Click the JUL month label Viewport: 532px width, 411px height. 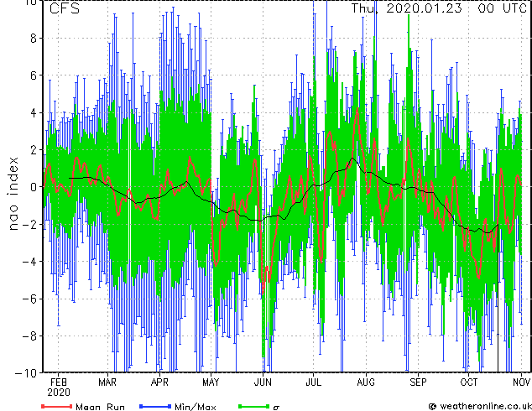pyautogui.click(x=313, y=382)
